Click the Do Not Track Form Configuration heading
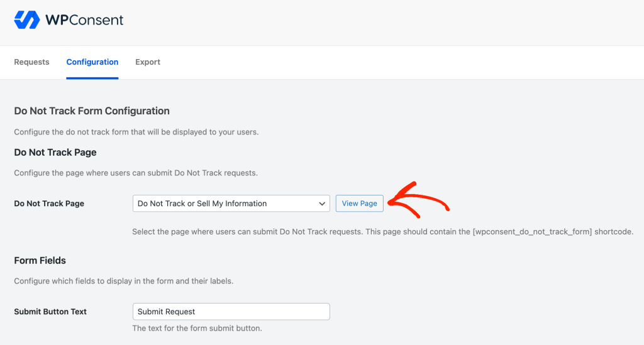The image size is (644, 345). click(x=92, y=111)
